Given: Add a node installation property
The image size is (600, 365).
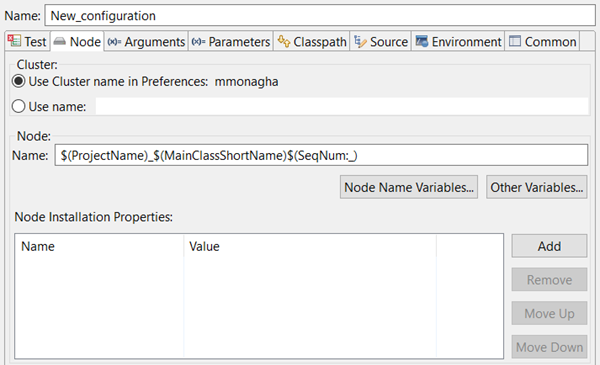Looking at the screenshot, I should tap(549, 246).
